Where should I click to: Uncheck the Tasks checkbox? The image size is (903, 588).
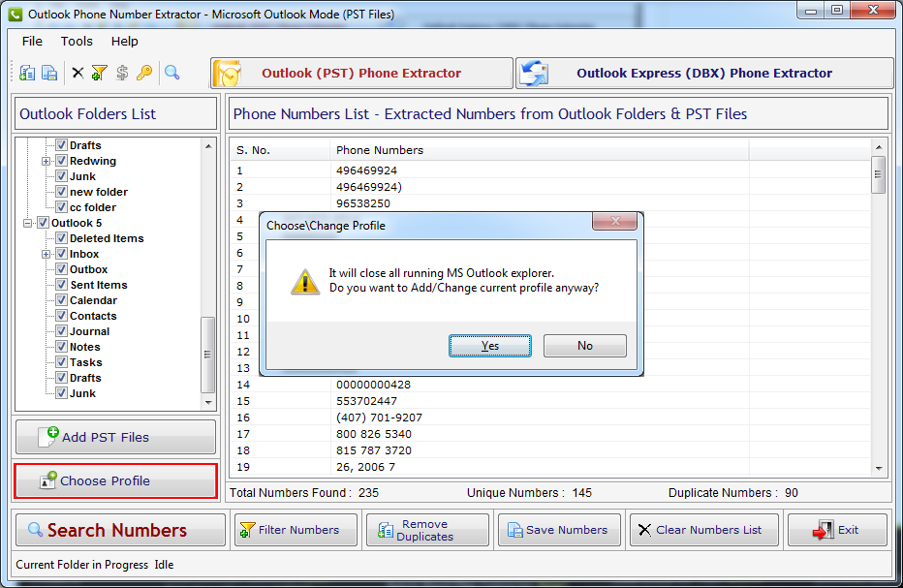click(x=62, y=363)
